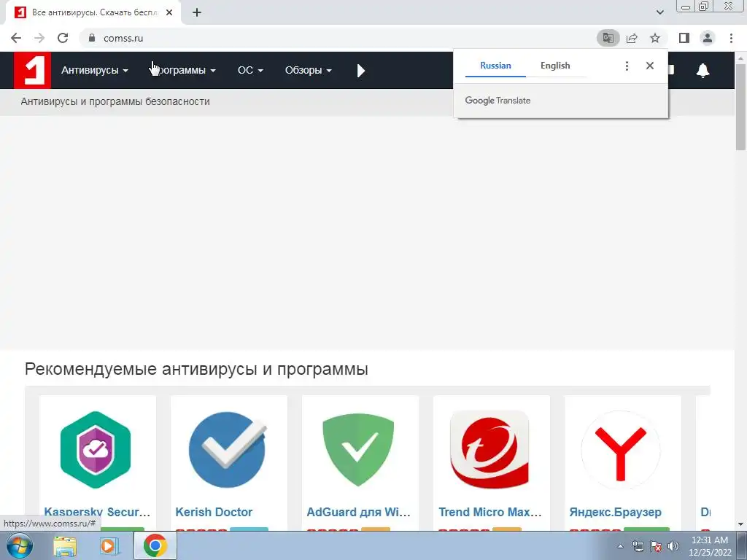This screenshot has height=560, width=747.
Task: Click scrollbar down arrow
Action: coord(741,525)
